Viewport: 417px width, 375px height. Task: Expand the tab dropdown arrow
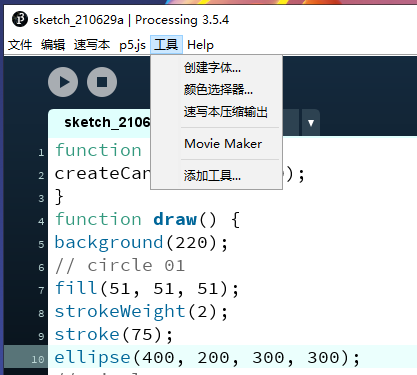tap(311, 123)
